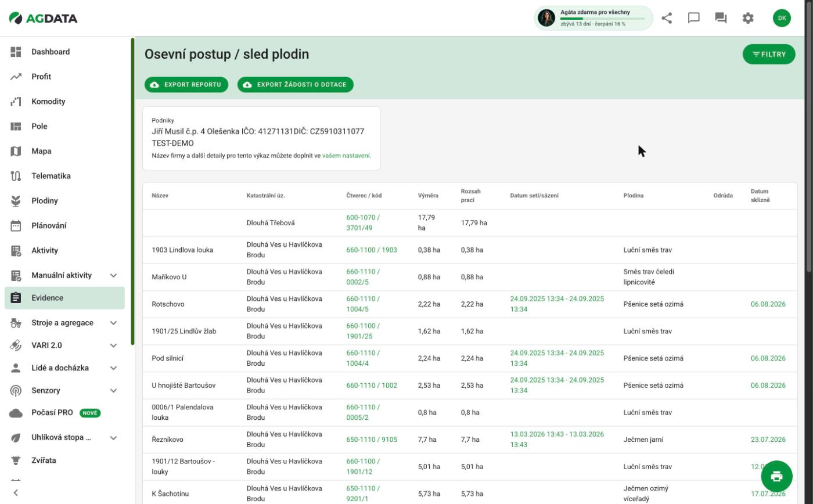Click the DK user avatar
This screenshot has height=504, width=813.
(782, 18)
